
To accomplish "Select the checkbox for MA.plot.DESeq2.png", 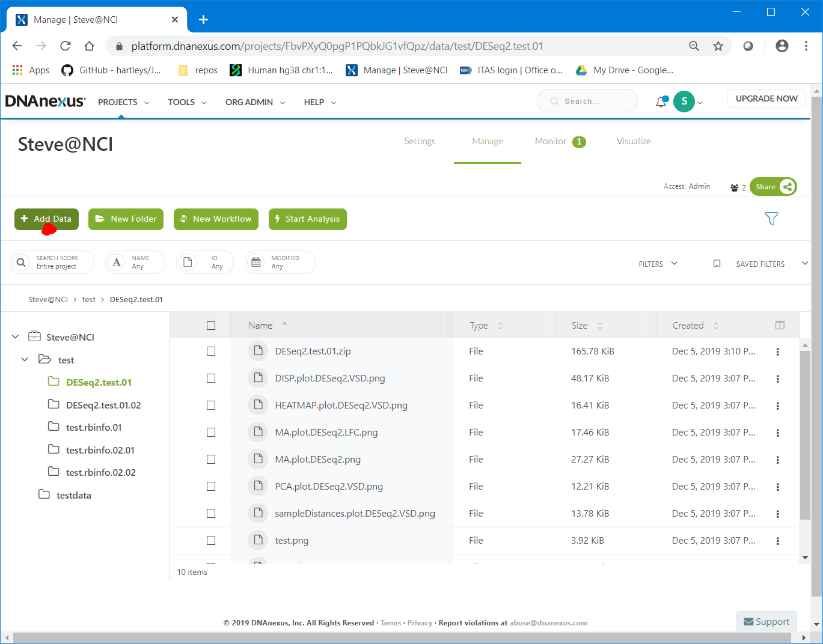I will pyautogui.click(x=211, y=460).
